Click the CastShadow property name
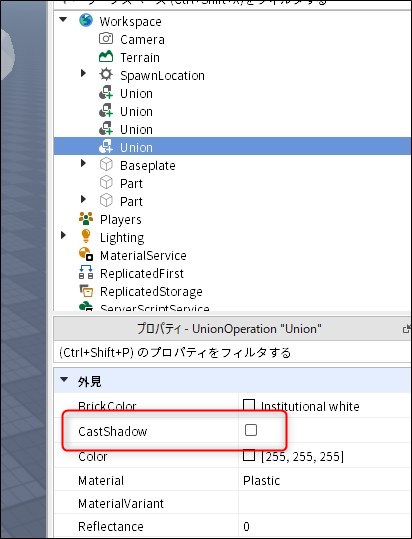Screen dimensions: 412x539 tap(113, 431)
